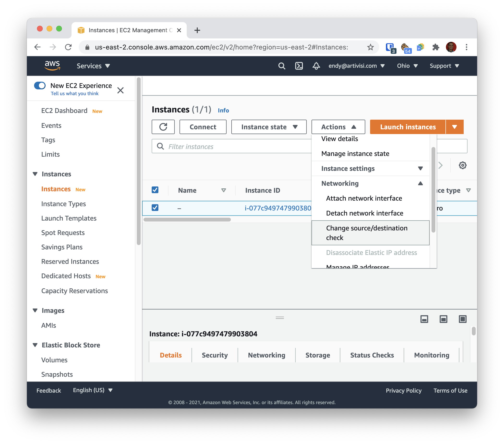
Task: Open the Chrome extensions puzzle icon
Action: click(x=436, y=47)
